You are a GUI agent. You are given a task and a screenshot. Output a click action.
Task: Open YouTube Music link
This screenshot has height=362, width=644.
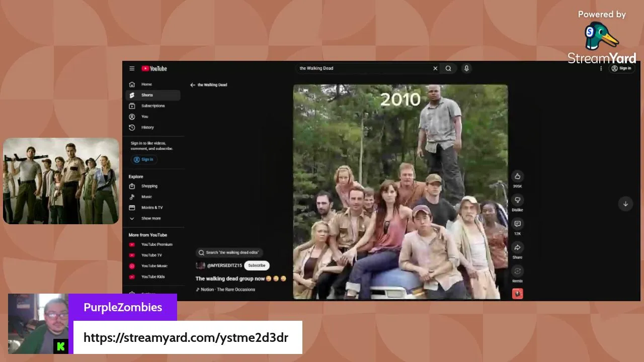pos(153,266)
